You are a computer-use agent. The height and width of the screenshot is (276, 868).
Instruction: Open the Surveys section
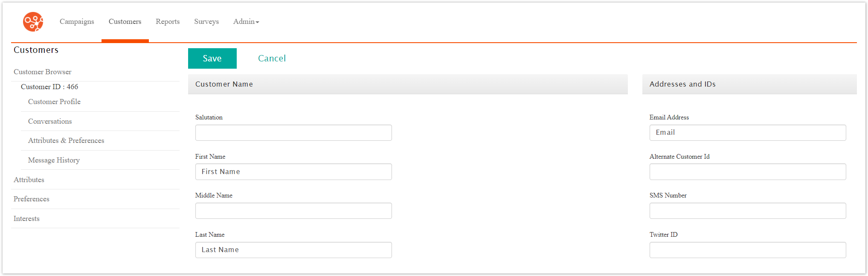[x=206, y=21]
